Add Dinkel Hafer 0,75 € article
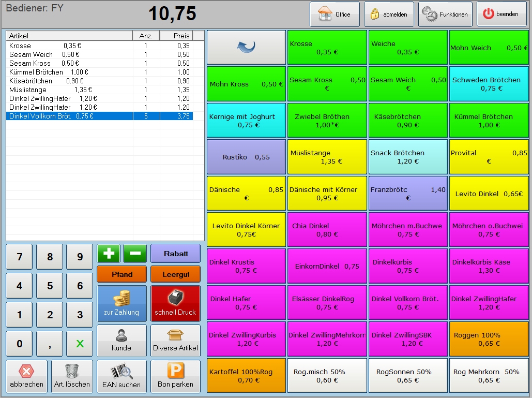The height and width of the screenshot is (398, 532). (x=246, y=303)
